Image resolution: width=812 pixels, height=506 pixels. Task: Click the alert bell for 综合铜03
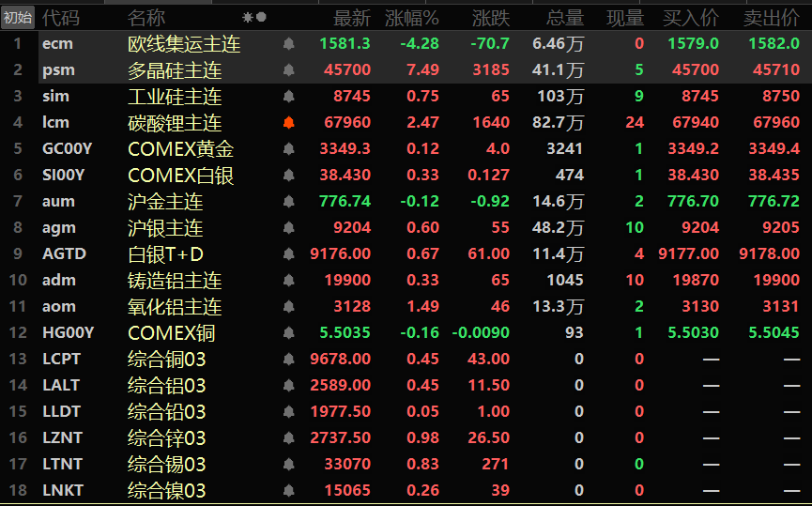(x=288, y=360)
